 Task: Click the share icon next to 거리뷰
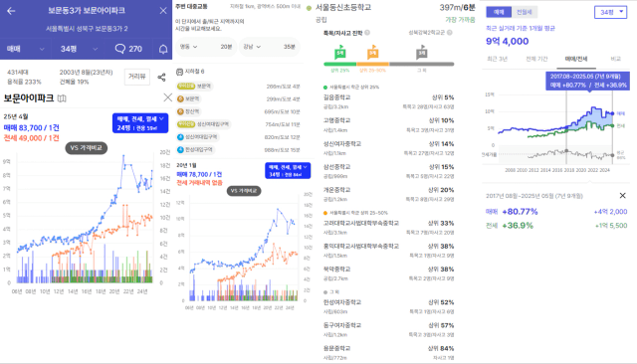[161, 78]
